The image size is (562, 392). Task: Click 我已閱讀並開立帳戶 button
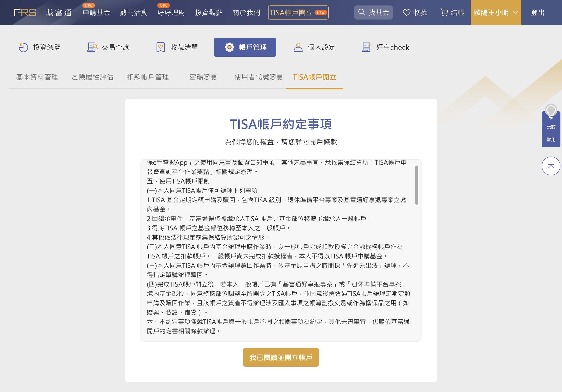(x=281, y=357)
